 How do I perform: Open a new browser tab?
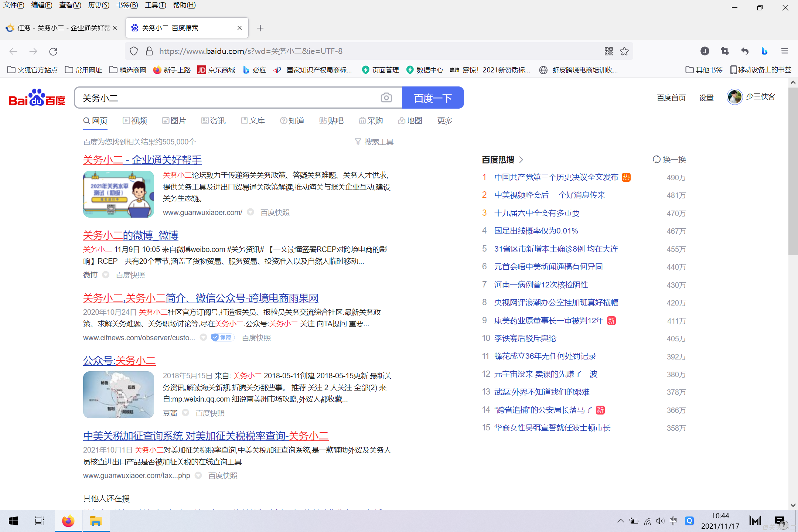[260, 28]
